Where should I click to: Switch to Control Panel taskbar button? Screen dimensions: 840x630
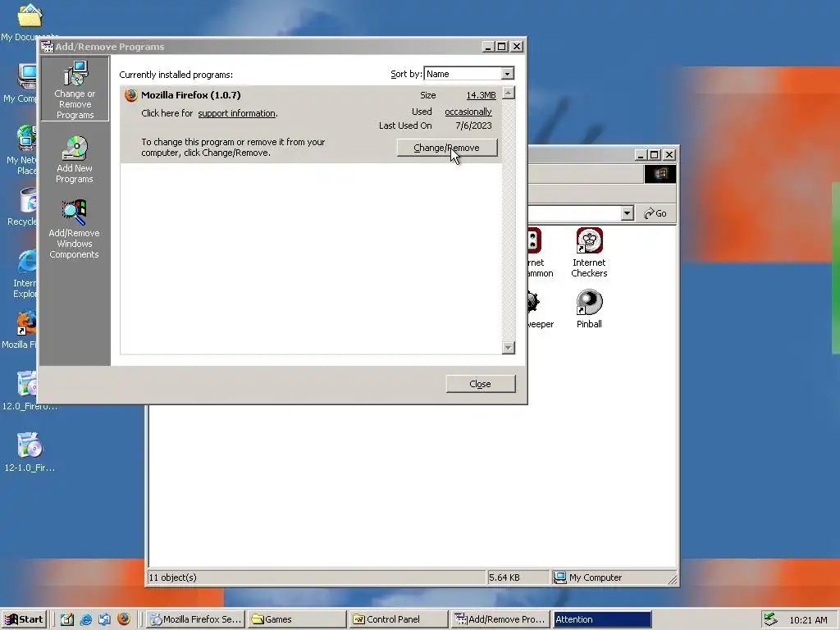click(399, 619)
